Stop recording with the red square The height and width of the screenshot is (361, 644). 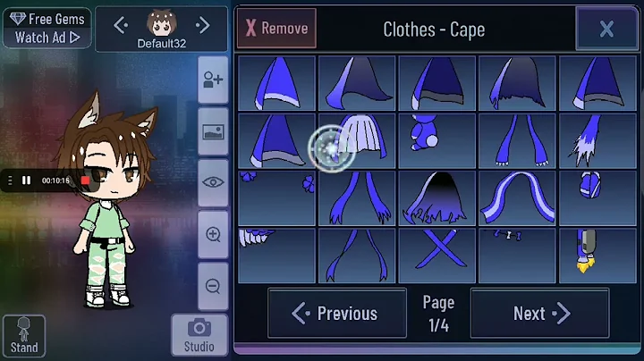[x=86, y=180]
